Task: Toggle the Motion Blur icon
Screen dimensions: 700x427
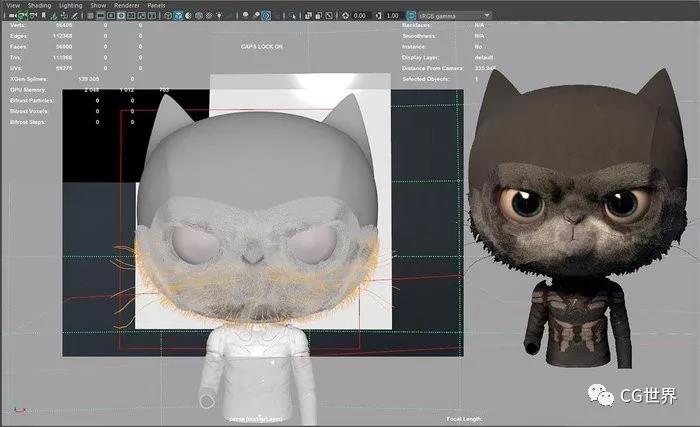Action: pyautogui.click(x=257, y=15)
